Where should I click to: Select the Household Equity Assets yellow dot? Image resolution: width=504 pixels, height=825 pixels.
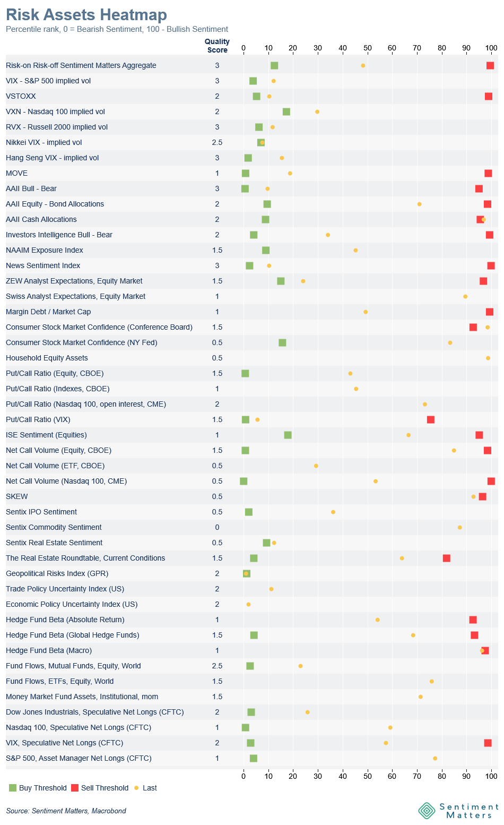[x=488, y=358]
